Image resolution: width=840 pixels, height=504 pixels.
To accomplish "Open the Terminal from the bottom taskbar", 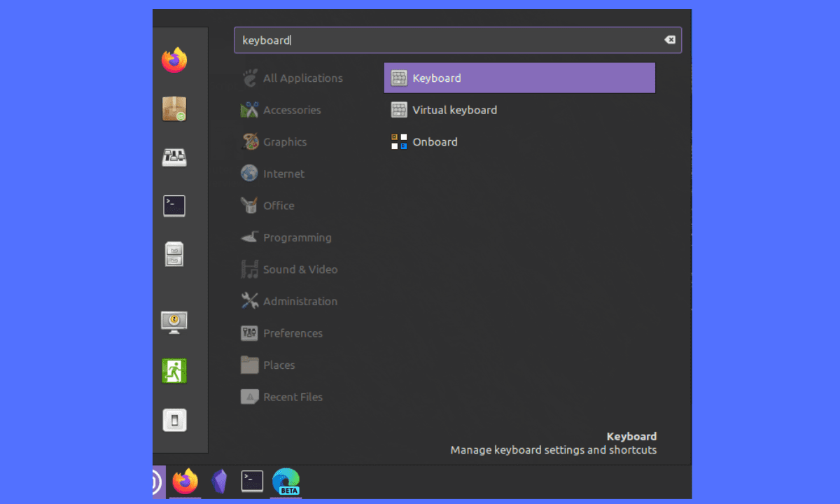I will [252, 482].
